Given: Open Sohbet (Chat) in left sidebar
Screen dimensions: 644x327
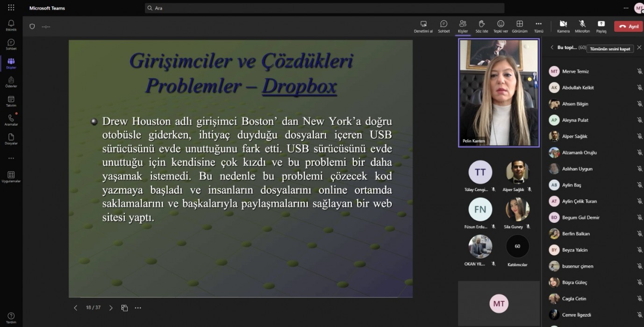Looking at the screenshot, I should tap(11, 45).
